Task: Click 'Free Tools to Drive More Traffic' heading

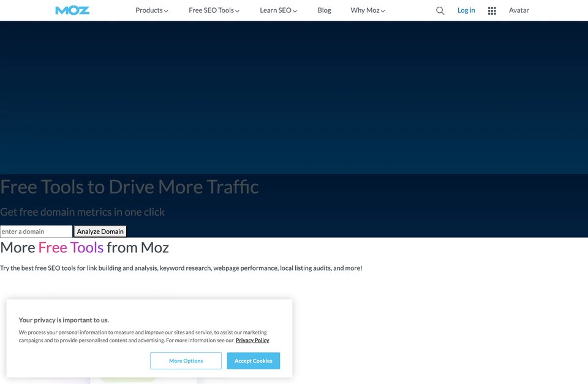Action: [129, 187]
